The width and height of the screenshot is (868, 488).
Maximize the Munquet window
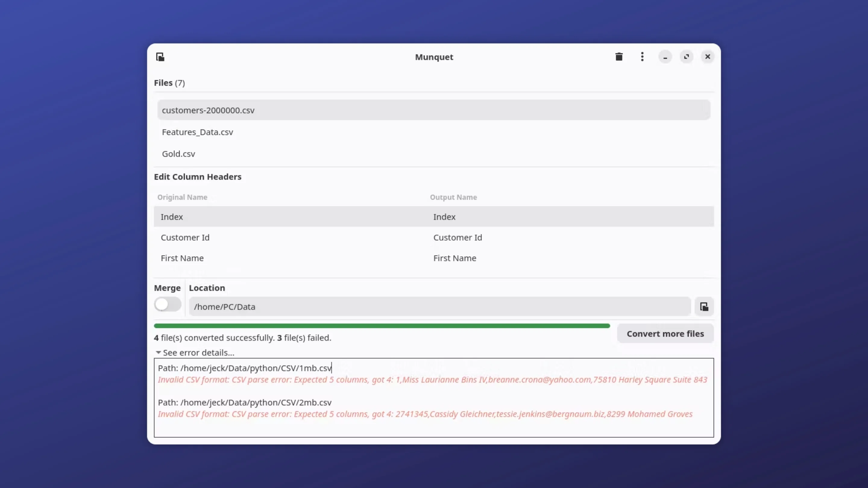click(686, 57)
